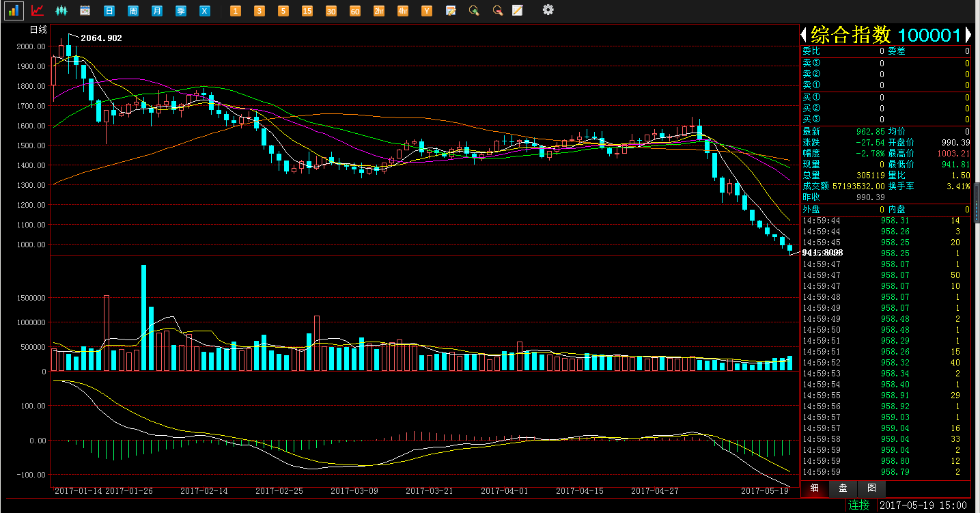Image resolution: width=980 pixels, height=513 pixels.
Task: Click the 总量 value 305119
Action: (x=871, y=175)
